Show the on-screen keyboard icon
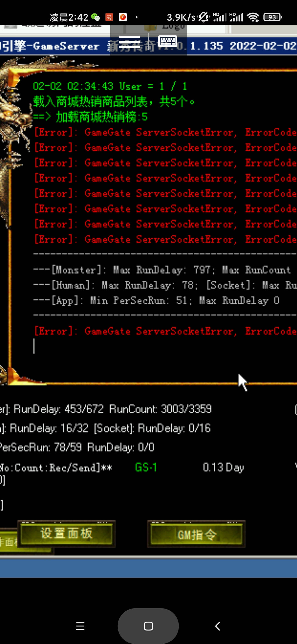This screenshot has width=297, height=644. pyautogui.click(x=168, y=41)
